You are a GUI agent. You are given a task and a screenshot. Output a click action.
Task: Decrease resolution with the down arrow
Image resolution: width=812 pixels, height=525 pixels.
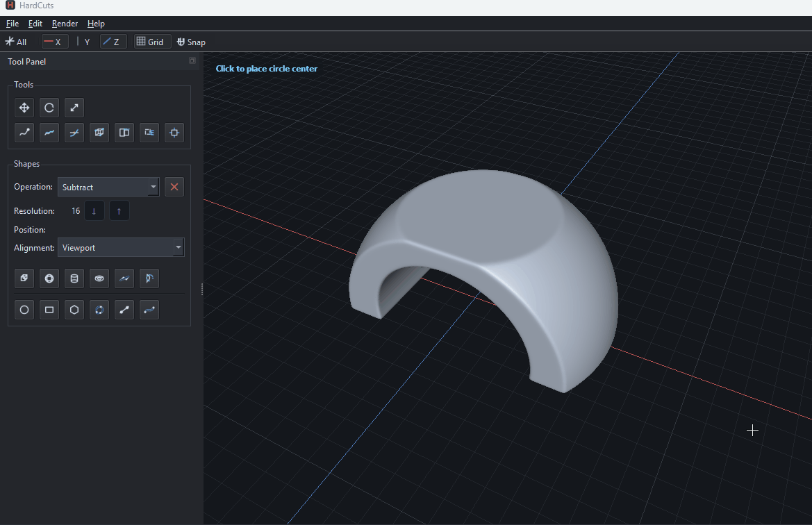[x=94, y=211]
